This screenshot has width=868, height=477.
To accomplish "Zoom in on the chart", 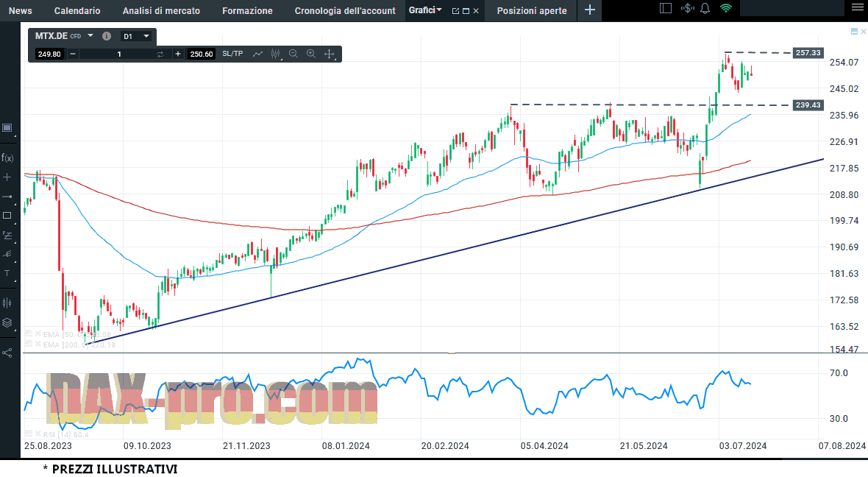I will coord(311,54).
